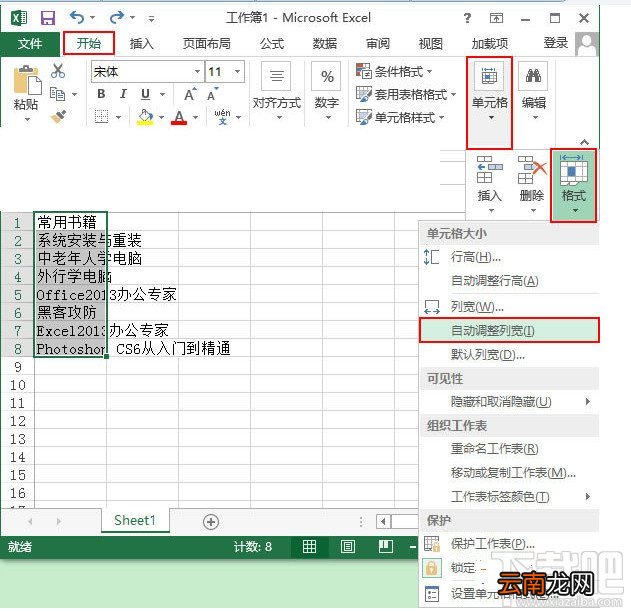
Task: Choose 重命名工作表(R) rename sheet
Action: (x=509, y=449)
